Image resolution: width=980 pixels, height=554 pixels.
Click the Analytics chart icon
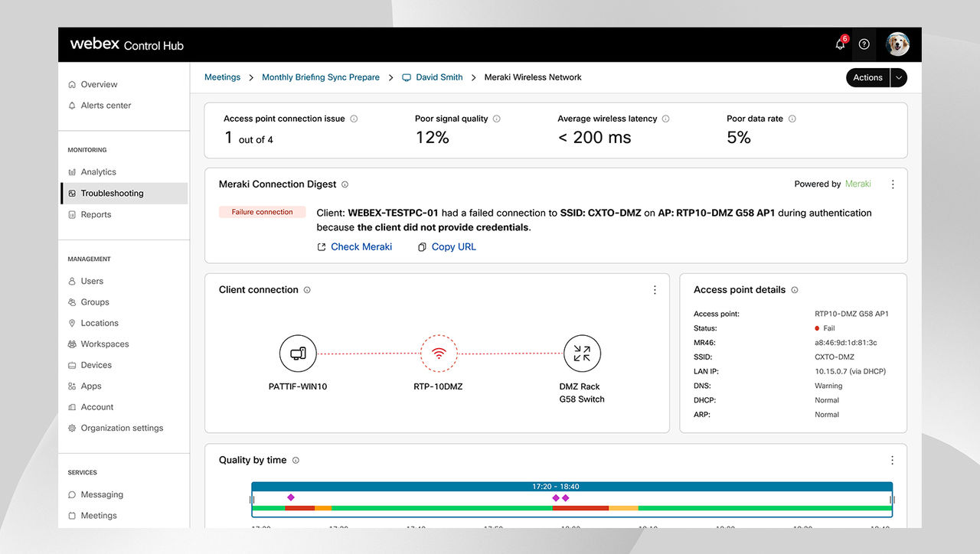pyautogui.click(x=72, y=172)
